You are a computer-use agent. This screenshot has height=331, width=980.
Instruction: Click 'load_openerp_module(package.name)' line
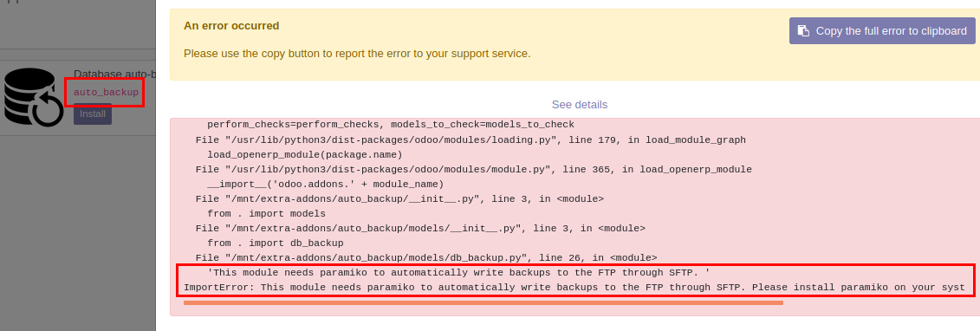pos(304,155)
